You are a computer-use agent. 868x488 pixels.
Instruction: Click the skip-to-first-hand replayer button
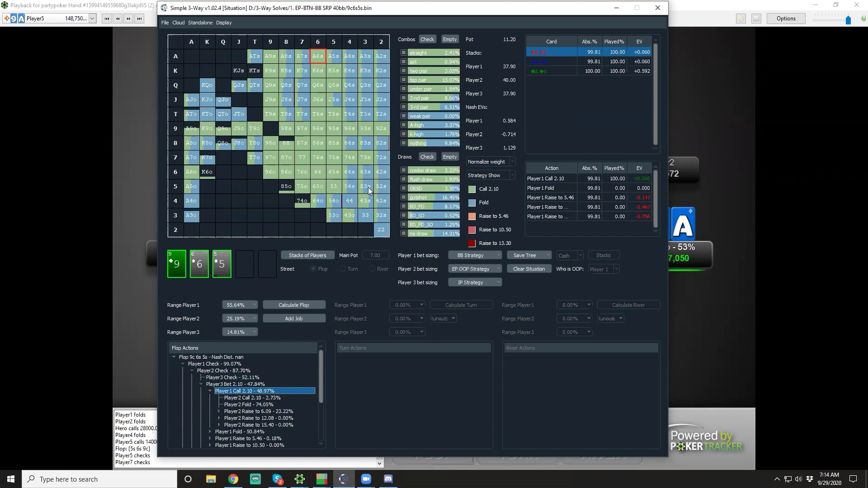tap(107, 19)
